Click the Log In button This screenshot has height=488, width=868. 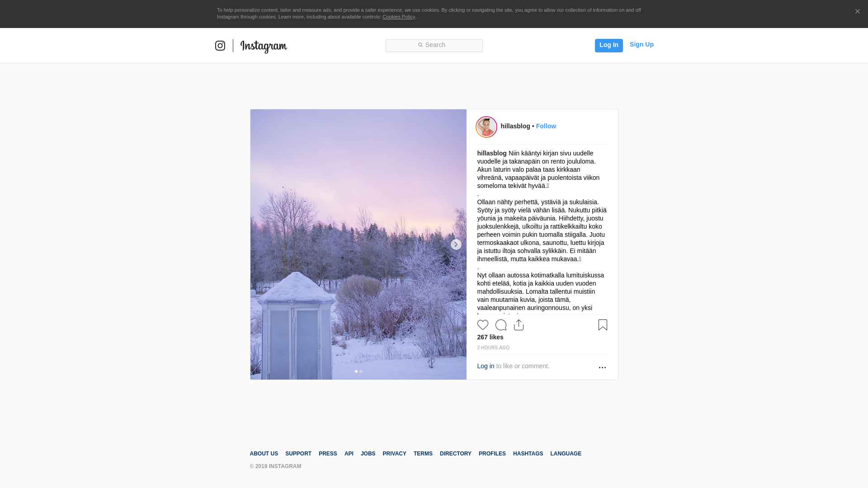click(609, 46)
